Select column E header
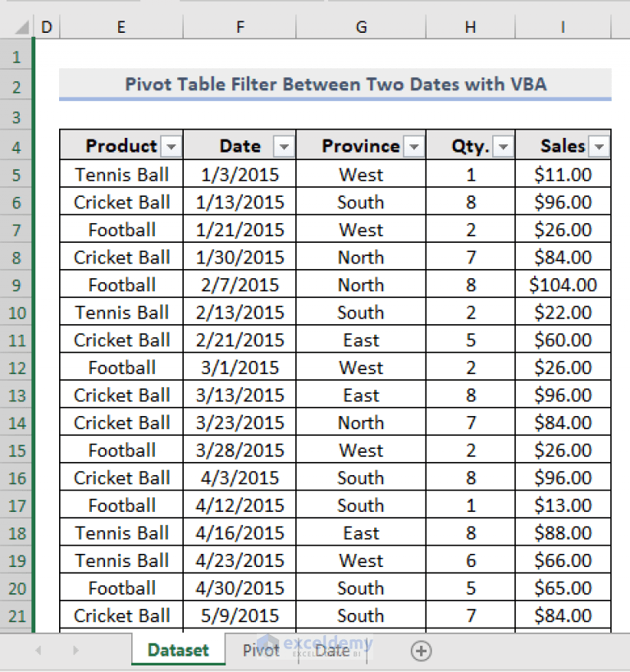630x672 pixels. point(121,26)
